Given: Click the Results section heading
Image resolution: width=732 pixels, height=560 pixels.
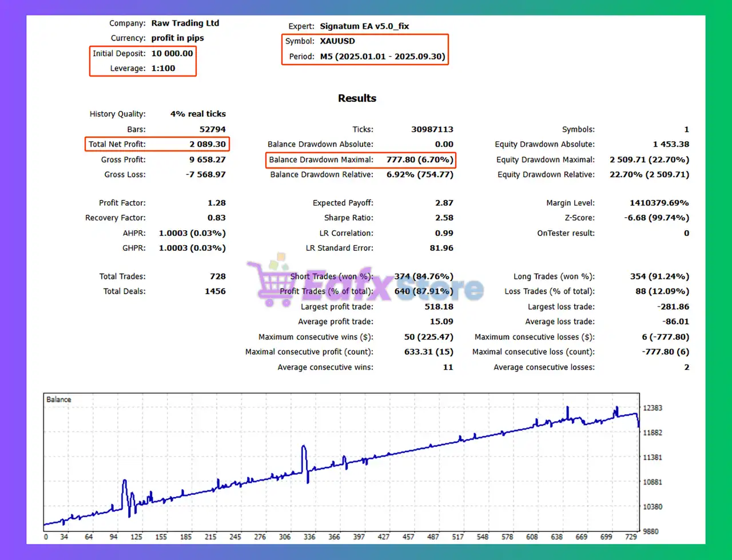Looking at the screenshot, I should [357, 98].
